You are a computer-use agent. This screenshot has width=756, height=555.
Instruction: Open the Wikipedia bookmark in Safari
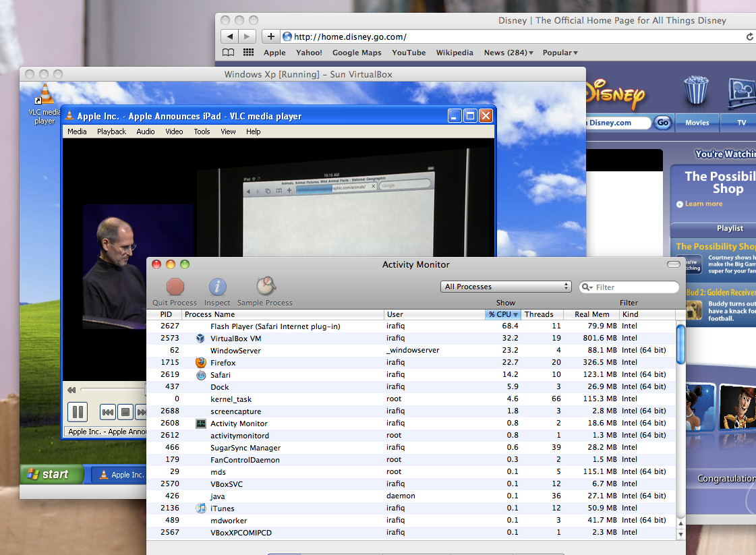tap(455, 53)
